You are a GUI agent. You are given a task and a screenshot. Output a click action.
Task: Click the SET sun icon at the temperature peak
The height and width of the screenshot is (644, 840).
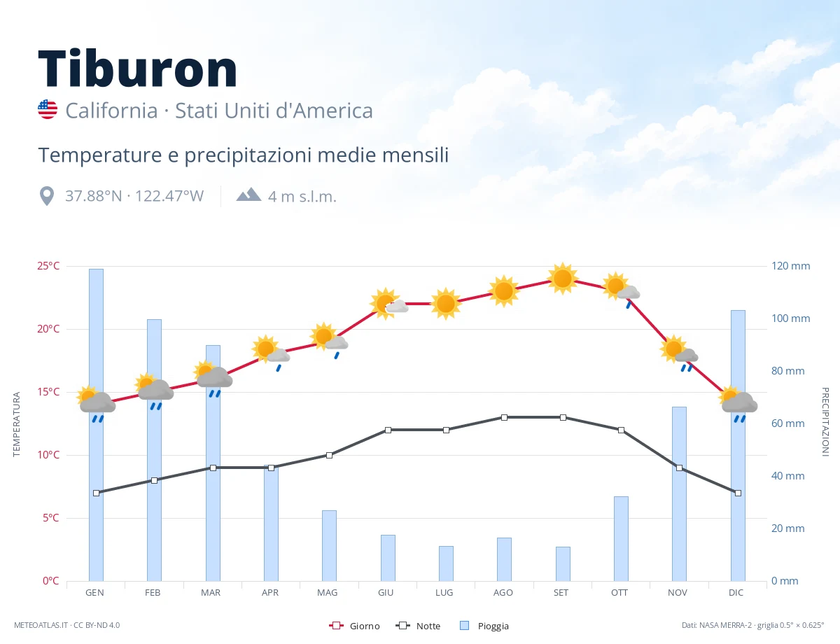pos(563,279)
